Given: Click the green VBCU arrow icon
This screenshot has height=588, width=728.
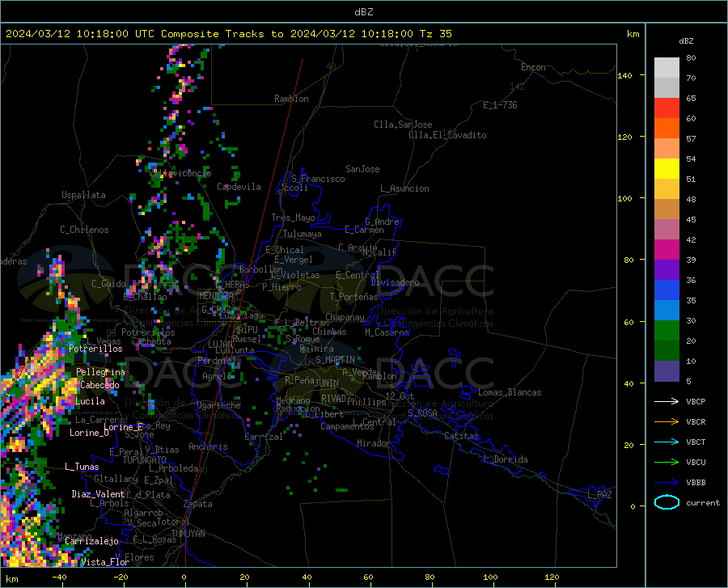Looking at the screenshot, I should (667, 463).
